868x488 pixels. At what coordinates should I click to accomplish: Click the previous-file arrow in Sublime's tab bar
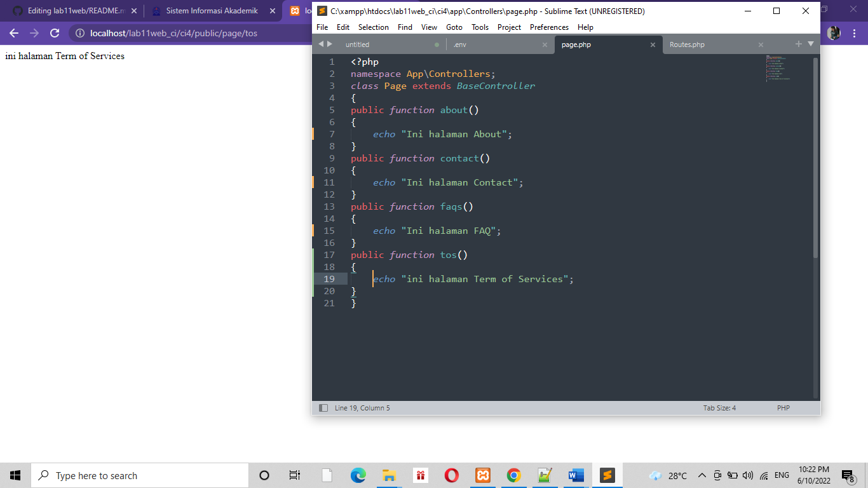coord(321,44)
